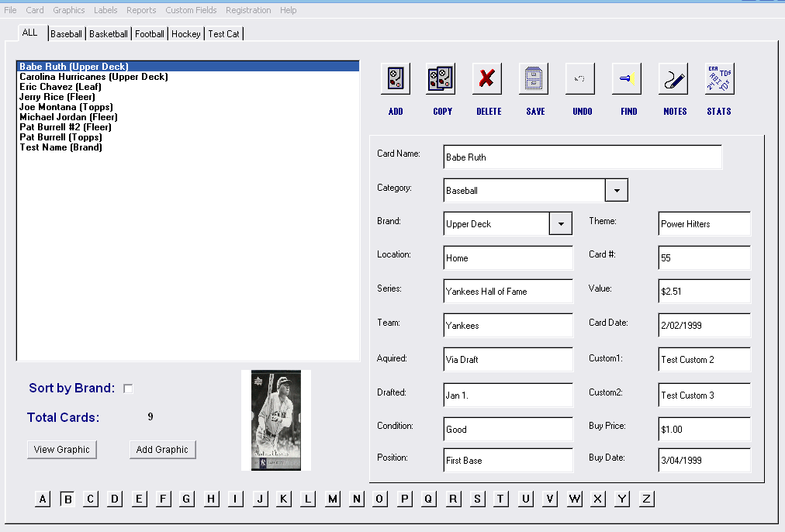785x532 pixels.
Task: Expand the Brand dropdown arrow
Action: point(561,223)
